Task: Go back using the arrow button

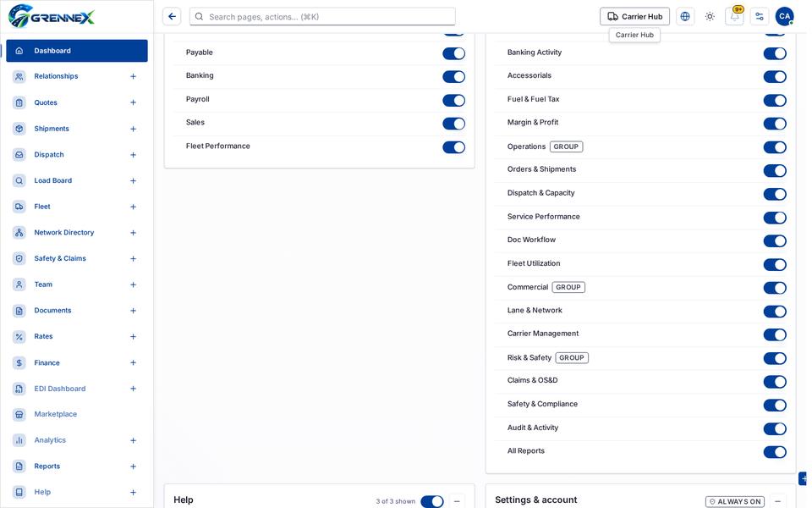Action: (x=172, y=17)
